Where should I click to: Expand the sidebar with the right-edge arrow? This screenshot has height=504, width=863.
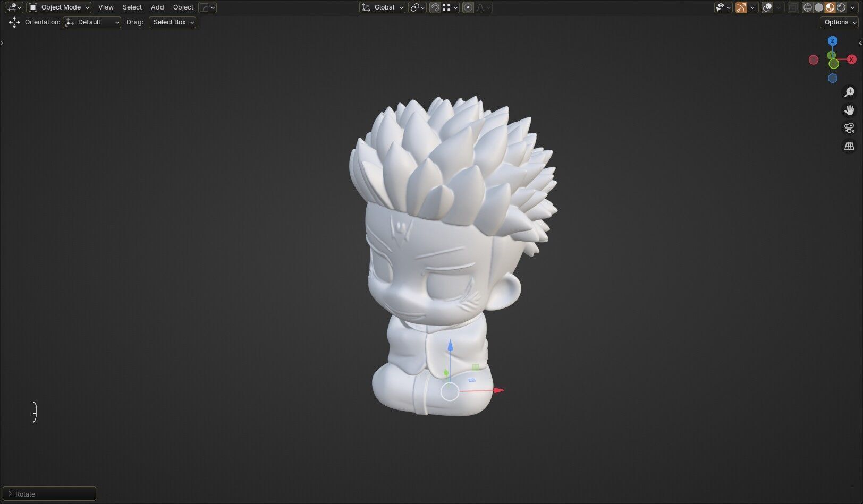click(860, 42)
